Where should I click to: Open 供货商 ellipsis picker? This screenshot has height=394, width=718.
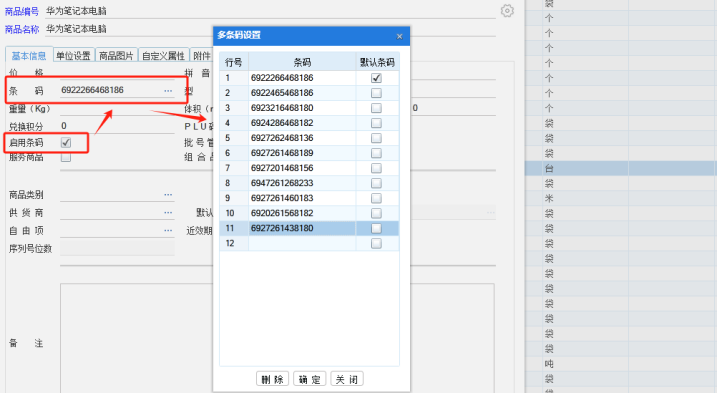click(x=168, y=213)
